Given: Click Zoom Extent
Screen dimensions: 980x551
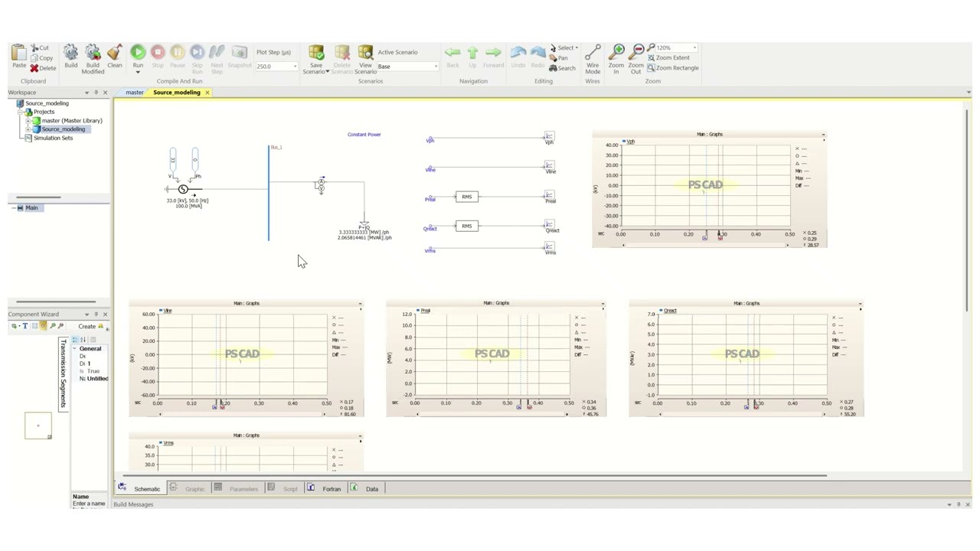Looking at the screenshot, I should coord(668,58).
